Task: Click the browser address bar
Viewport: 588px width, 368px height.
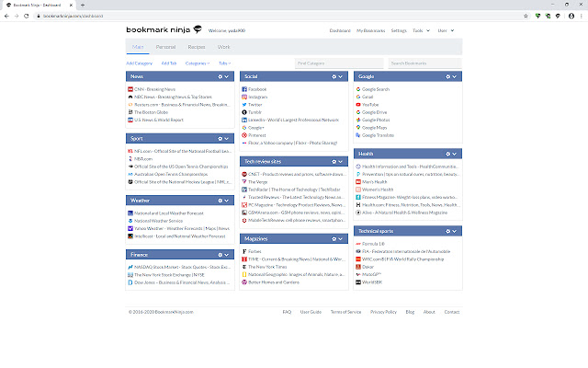Action: (277, 16)
